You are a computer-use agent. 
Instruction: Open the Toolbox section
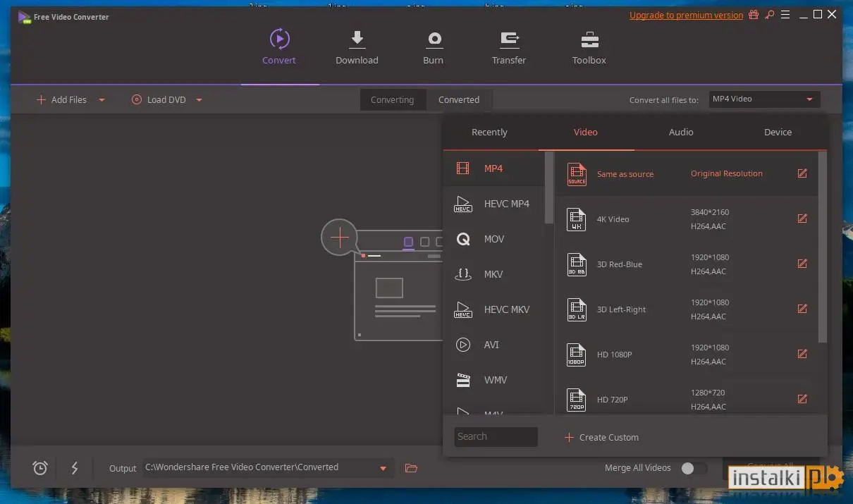point(589,47)
